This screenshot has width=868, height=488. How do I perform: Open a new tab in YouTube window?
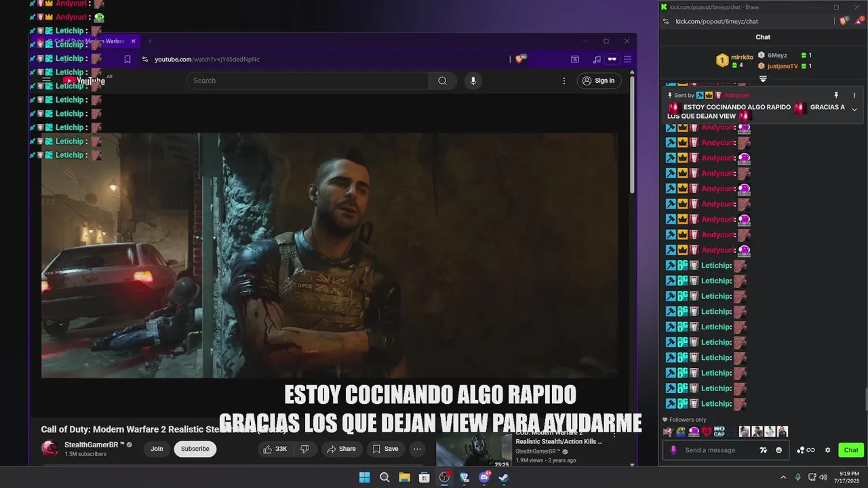click(x=150, y=41)
